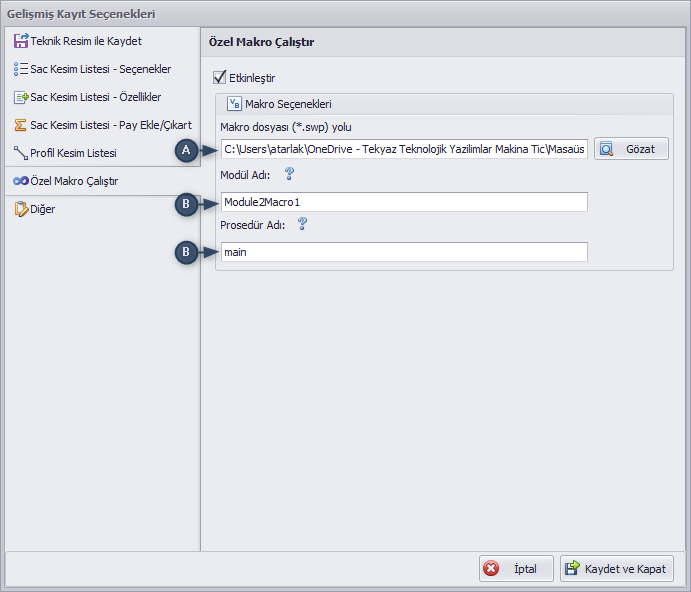Click the Teknik Resim ile Kaydet save icon

21,41
